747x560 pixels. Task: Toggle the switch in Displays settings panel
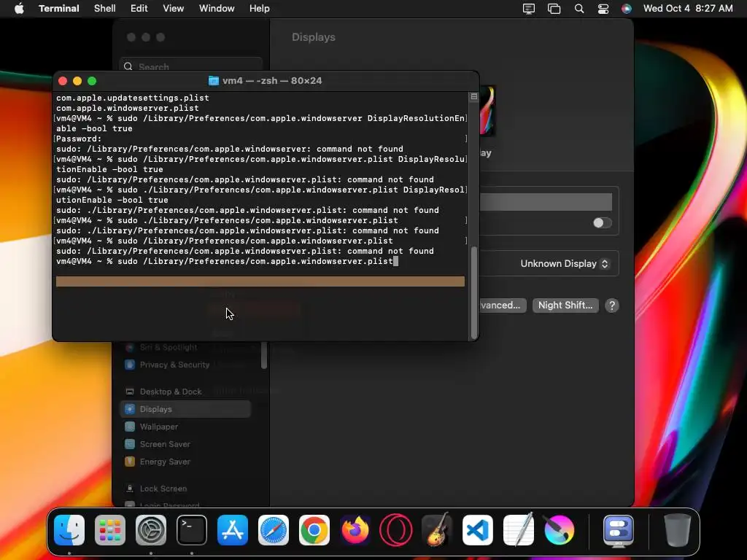pyautogui.click(x=602, y=223)
